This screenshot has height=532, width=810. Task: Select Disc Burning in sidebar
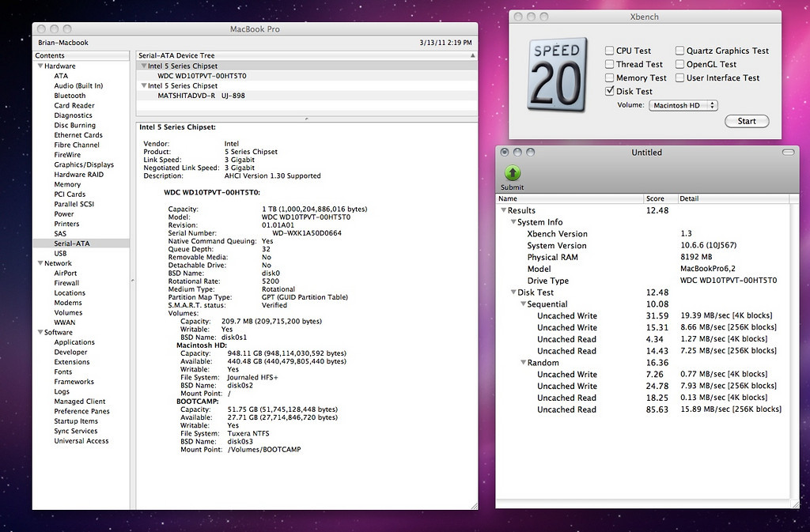coord(74,125)
